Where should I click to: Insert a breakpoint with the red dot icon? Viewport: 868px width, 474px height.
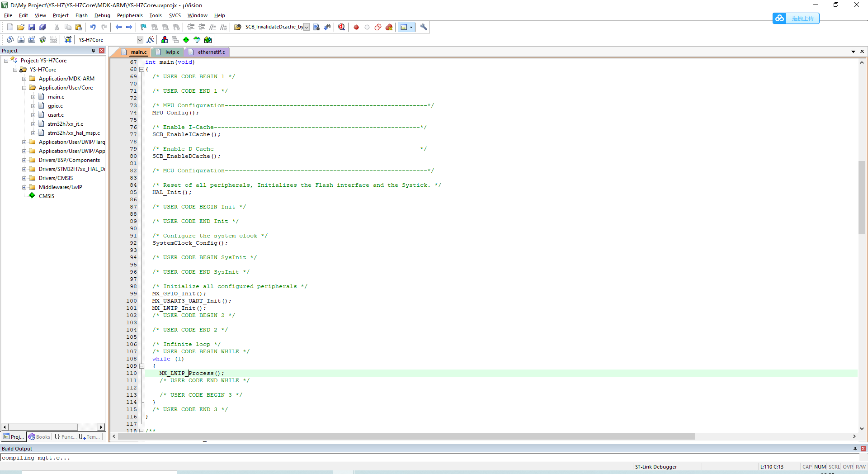(356, 27)
